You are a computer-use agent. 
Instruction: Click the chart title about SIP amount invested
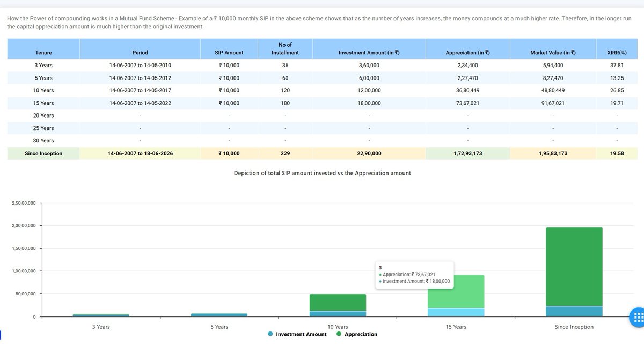(x=323, y=173)
